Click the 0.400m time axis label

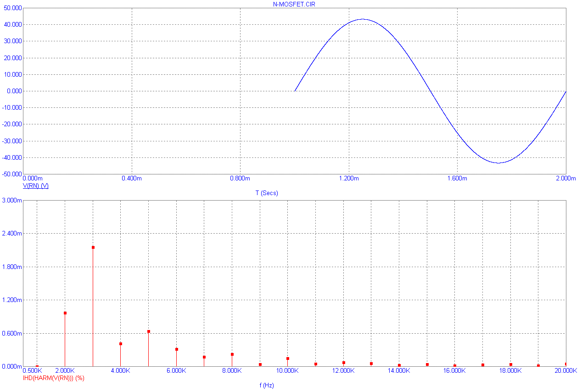pyautogui.click(x=132, y=178)
